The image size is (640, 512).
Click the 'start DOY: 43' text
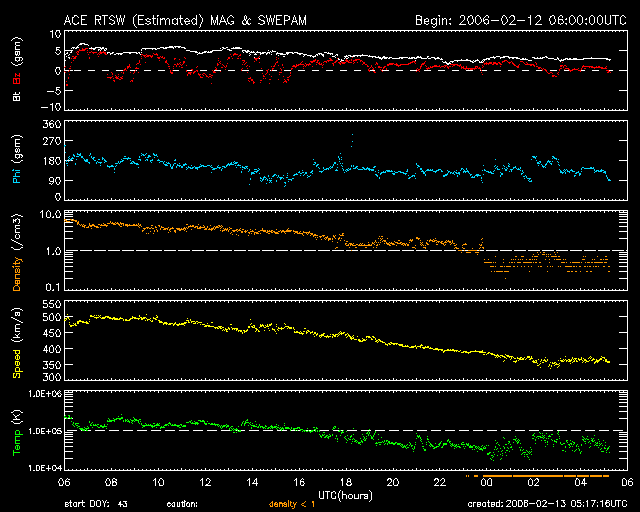(96, 504)
